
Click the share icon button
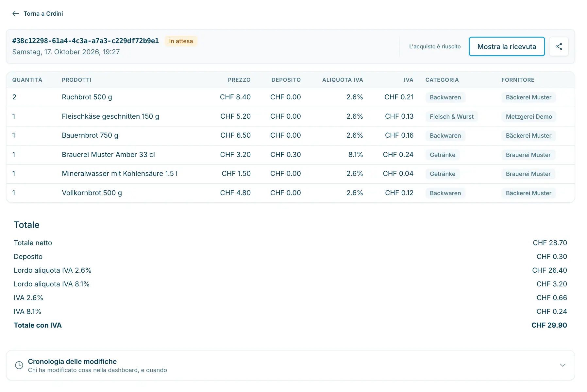click(x=559, y=46)
